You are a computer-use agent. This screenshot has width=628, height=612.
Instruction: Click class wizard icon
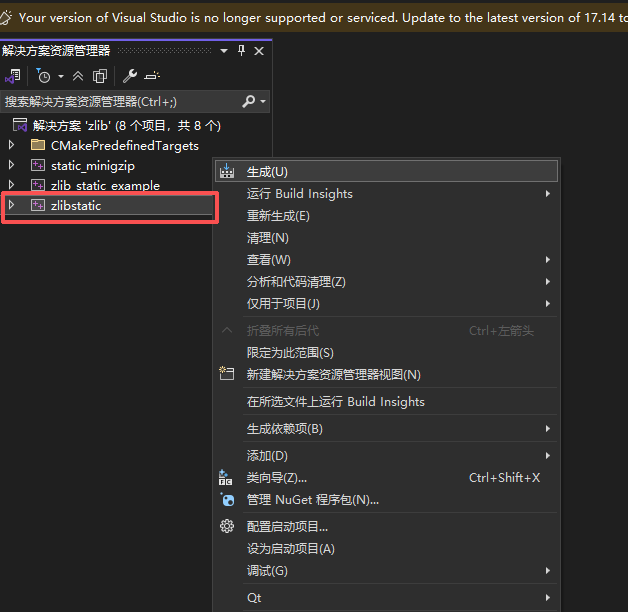225,478
